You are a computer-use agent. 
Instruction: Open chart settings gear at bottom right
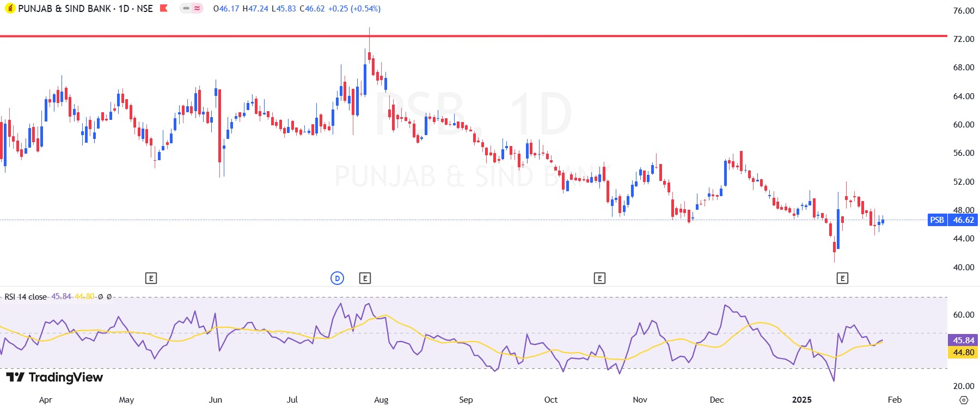click(964, 400)
